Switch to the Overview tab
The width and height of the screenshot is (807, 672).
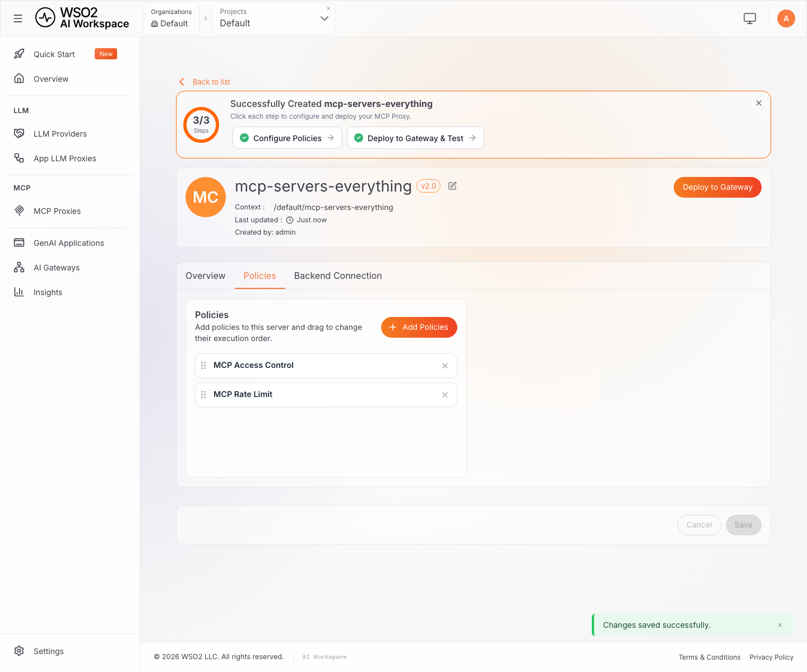(206, 276)
